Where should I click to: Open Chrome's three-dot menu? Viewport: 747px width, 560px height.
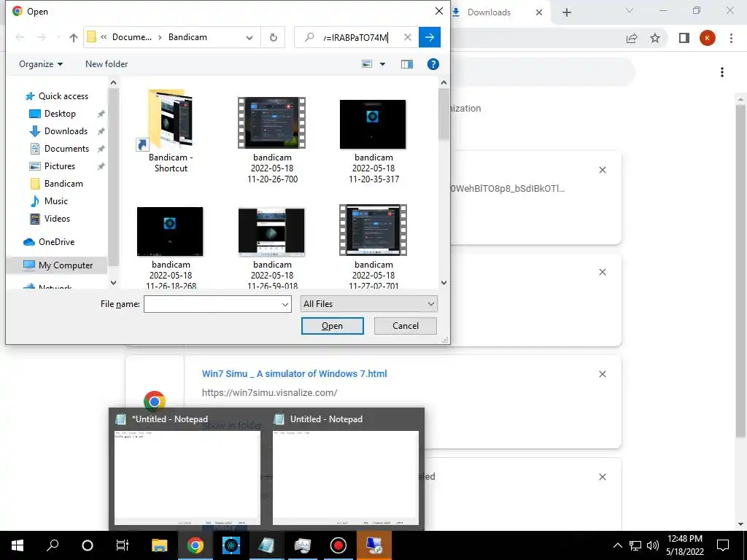coord(731,38)
